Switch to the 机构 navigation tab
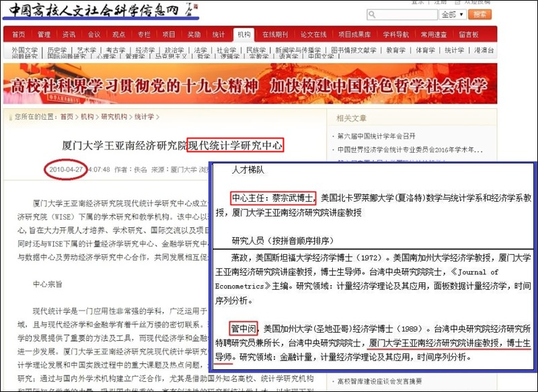538x392 pixels. (243, 34)
